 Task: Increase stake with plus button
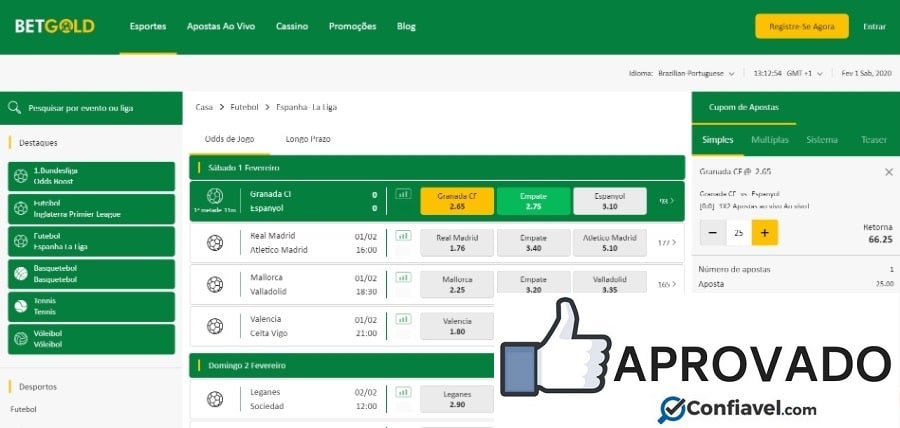click(x=765, y=232)
